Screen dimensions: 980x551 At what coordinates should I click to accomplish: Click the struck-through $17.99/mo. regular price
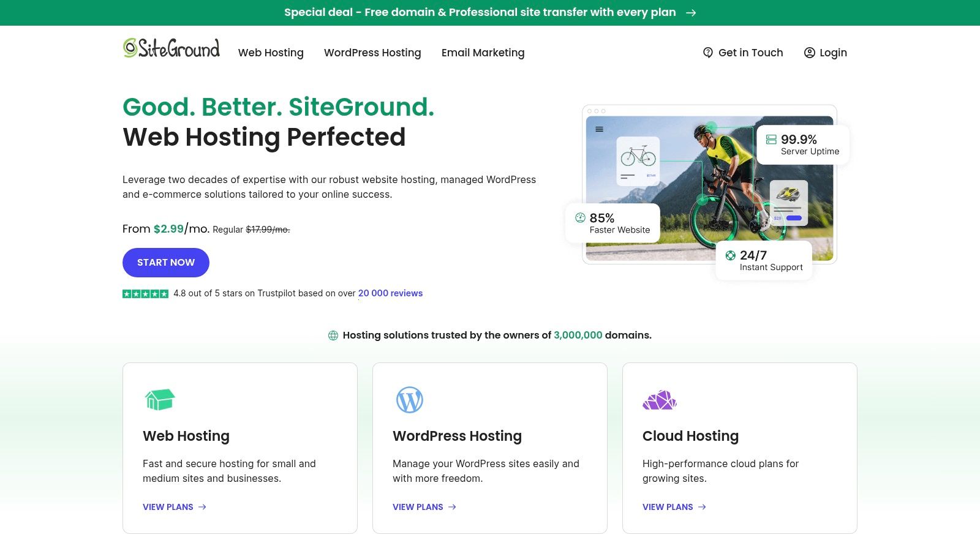click(268, 230)
